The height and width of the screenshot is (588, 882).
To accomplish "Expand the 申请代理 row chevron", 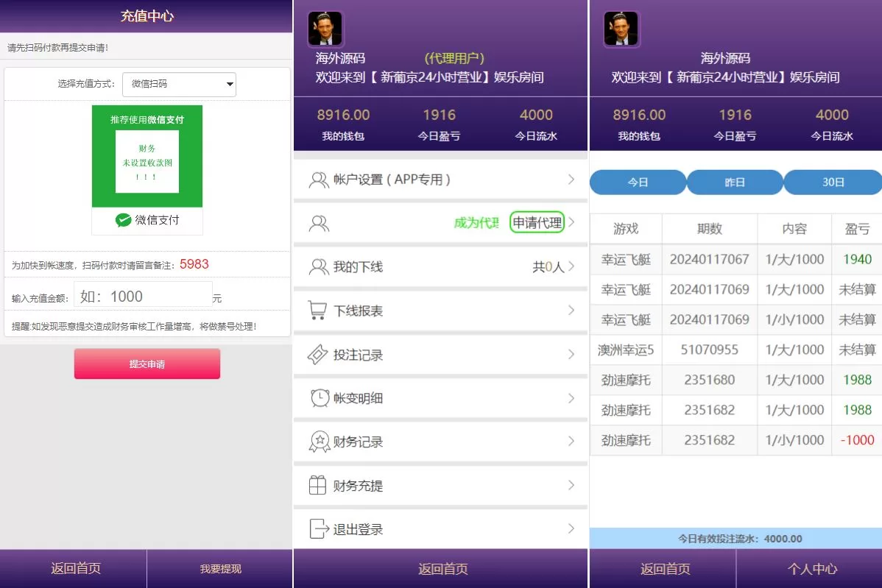I will point(571,222).
